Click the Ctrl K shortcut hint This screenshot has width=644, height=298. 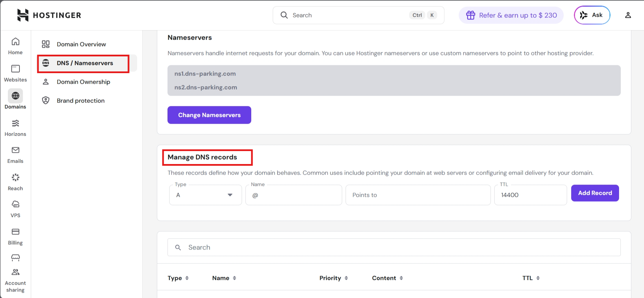point(423,15)
